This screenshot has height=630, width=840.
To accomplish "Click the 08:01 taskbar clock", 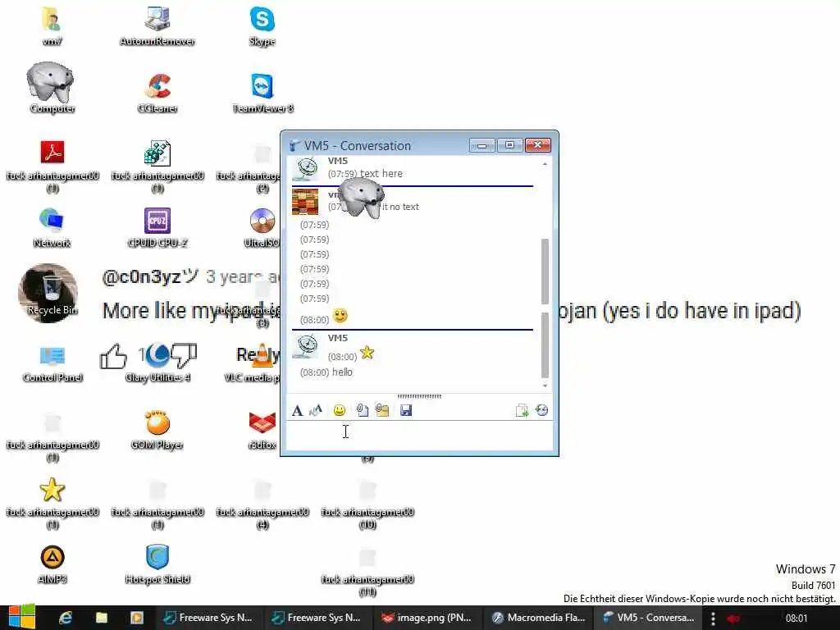I will click(796, 619).
